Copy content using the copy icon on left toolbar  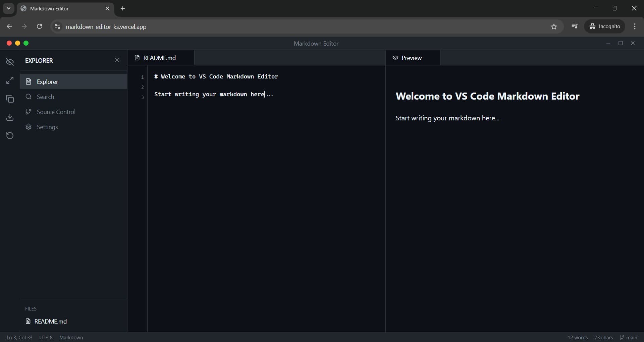pos(10,99)
